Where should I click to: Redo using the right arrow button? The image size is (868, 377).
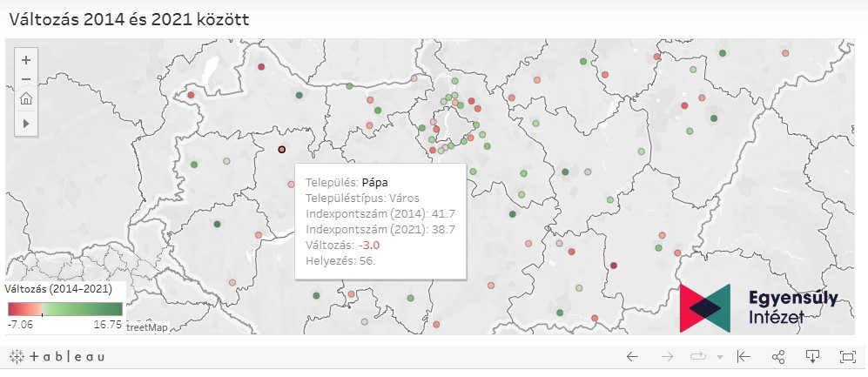666,356
